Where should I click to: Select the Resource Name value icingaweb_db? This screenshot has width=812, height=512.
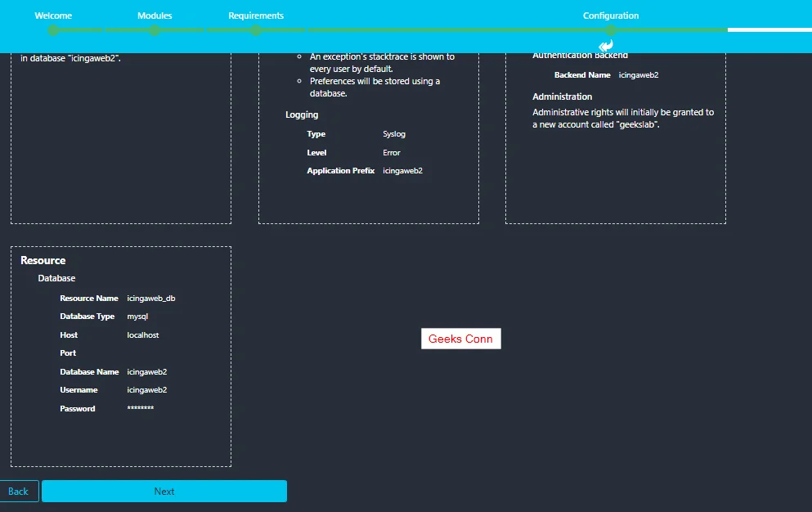[x=150, y=298]
